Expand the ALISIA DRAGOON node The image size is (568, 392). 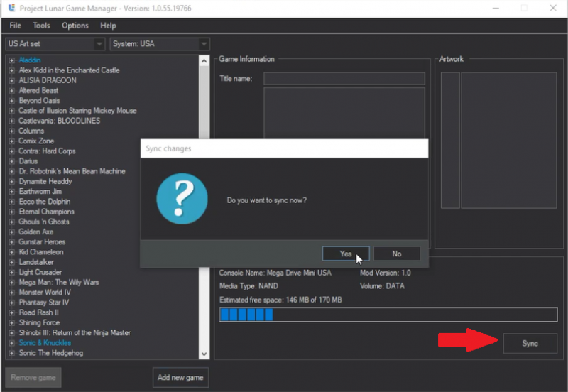[x=11, y=81]
